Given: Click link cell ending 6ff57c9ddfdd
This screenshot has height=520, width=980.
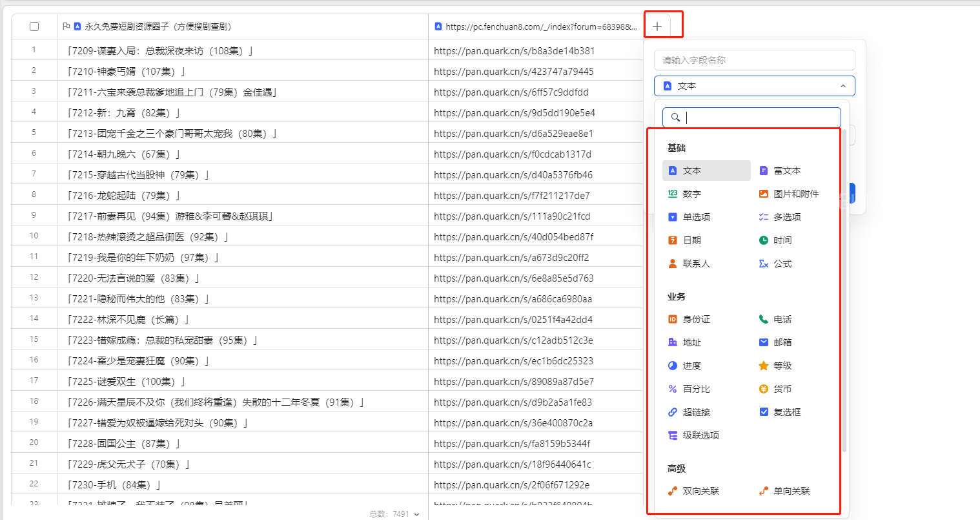Looking at the screenshot, I should 536,92.
